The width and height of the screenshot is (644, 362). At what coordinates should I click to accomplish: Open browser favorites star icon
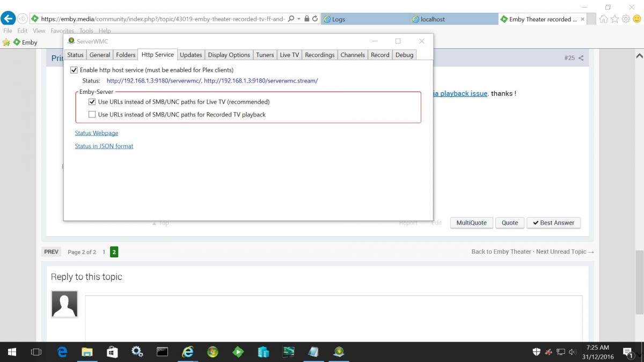[x=615, y=19]
